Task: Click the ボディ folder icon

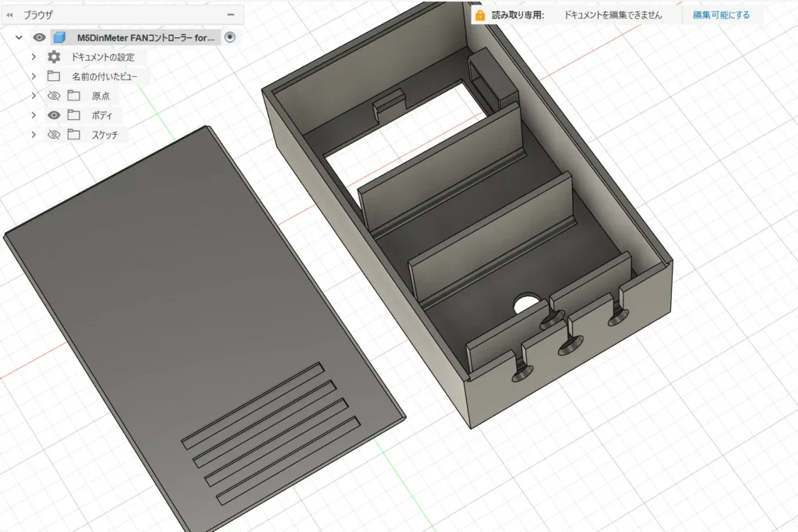Action: [x=74, y=115]
